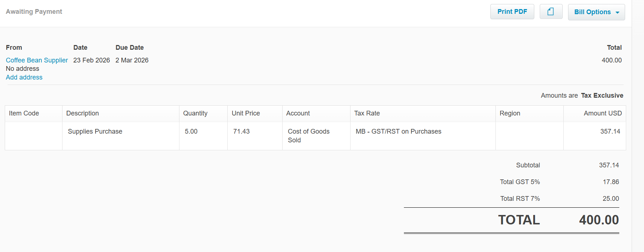Image resolution: width=644 pixels, height=252 pixels.
Task: Click the Print PDF button
Action: click(x=512, y=12)
